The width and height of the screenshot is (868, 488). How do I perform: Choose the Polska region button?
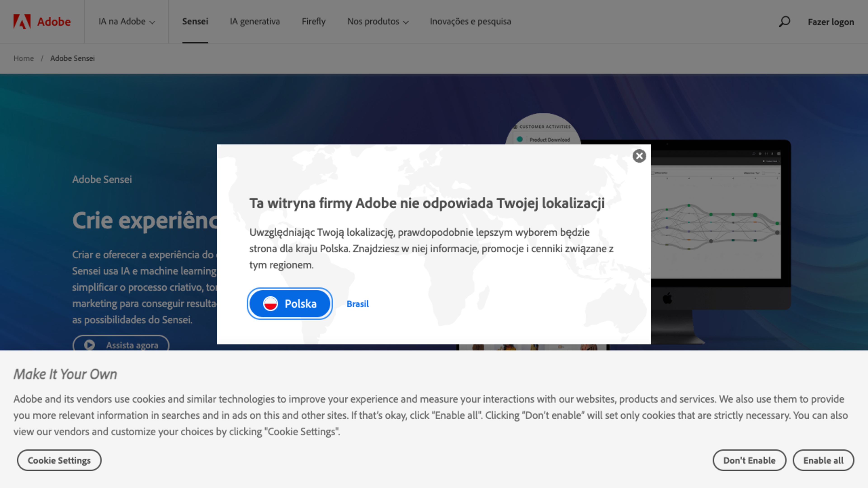click(x=290, y=303)
